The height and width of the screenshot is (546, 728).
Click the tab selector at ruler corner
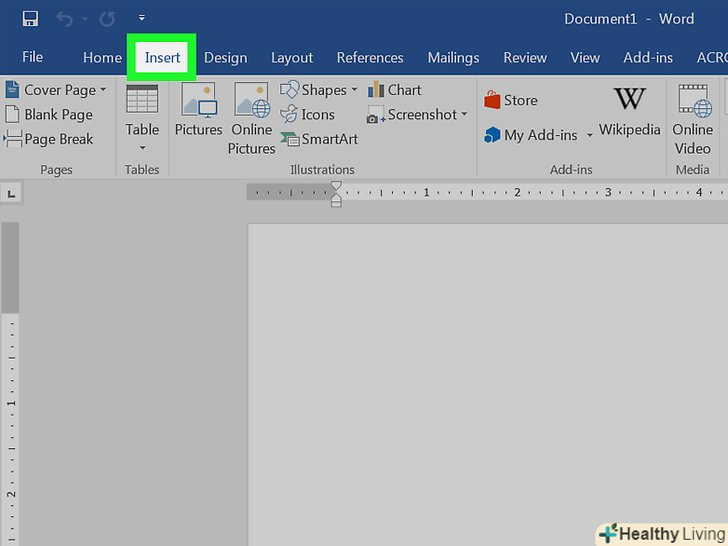(x=11, y=193)
